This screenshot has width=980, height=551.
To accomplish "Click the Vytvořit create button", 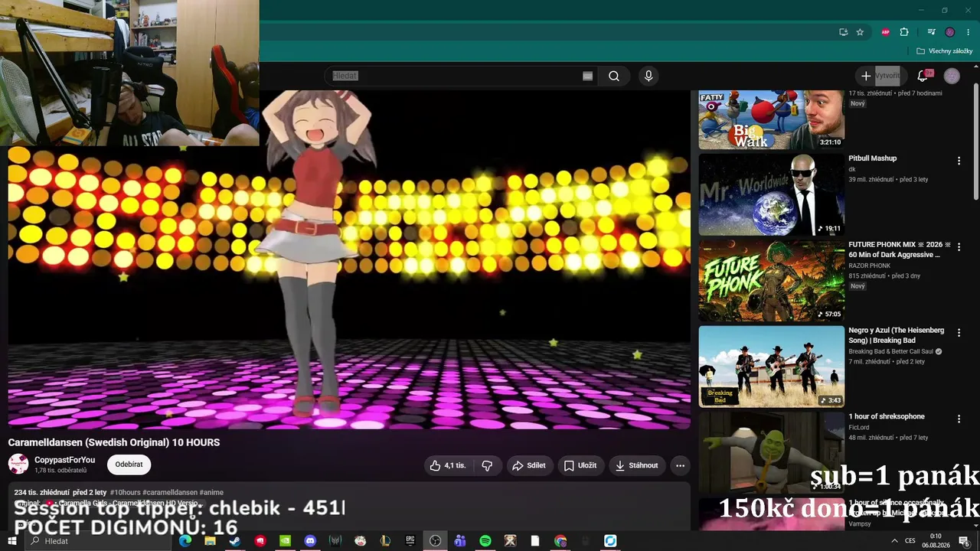I will click(x=880, y=76).
